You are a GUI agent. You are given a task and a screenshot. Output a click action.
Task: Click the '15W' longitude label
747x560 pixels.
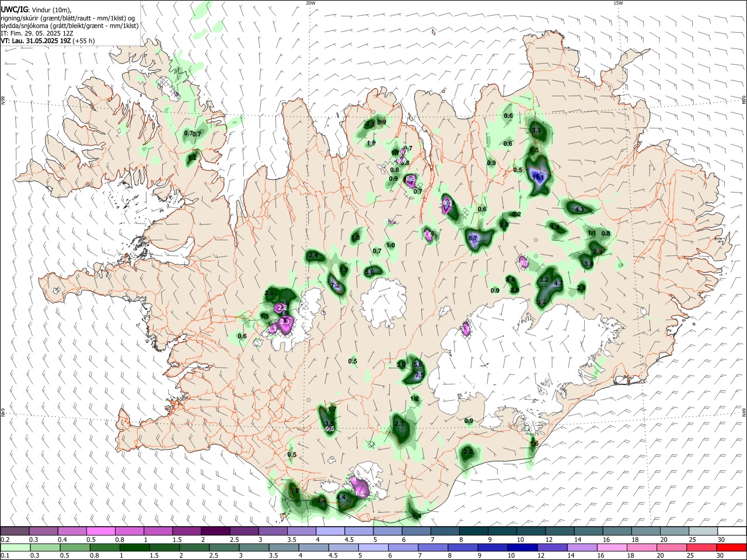tap(618, 3)
